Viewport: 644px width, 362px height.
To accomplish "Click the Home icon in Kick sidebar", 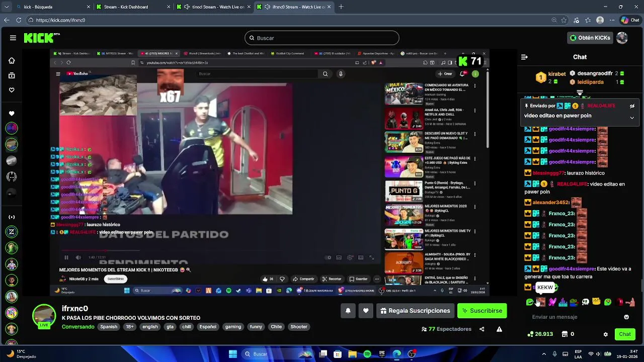I will [x=12, y=60].
